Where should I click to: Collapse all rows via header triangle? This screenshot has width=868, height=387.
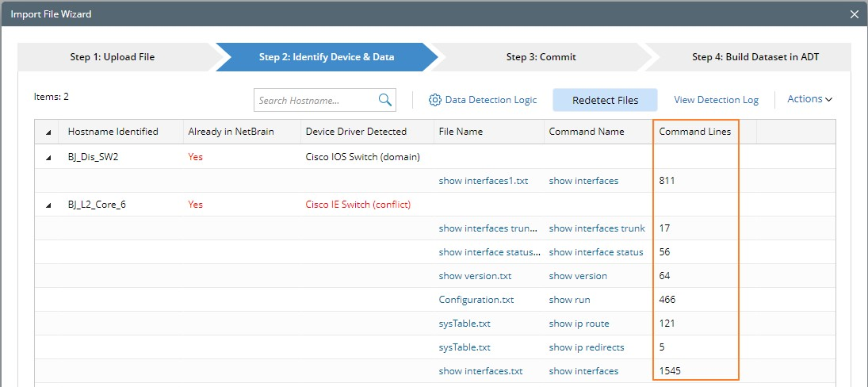click(48, 132)
